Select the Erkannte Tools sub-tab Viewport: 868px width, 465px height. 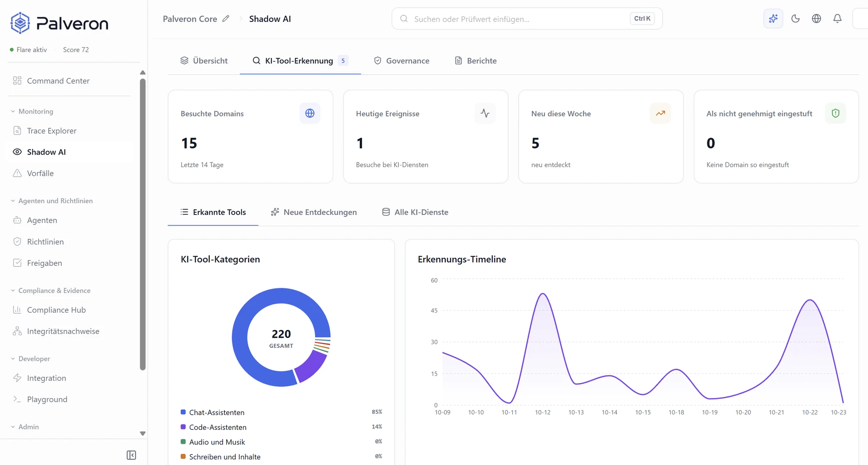pos(213,212)
